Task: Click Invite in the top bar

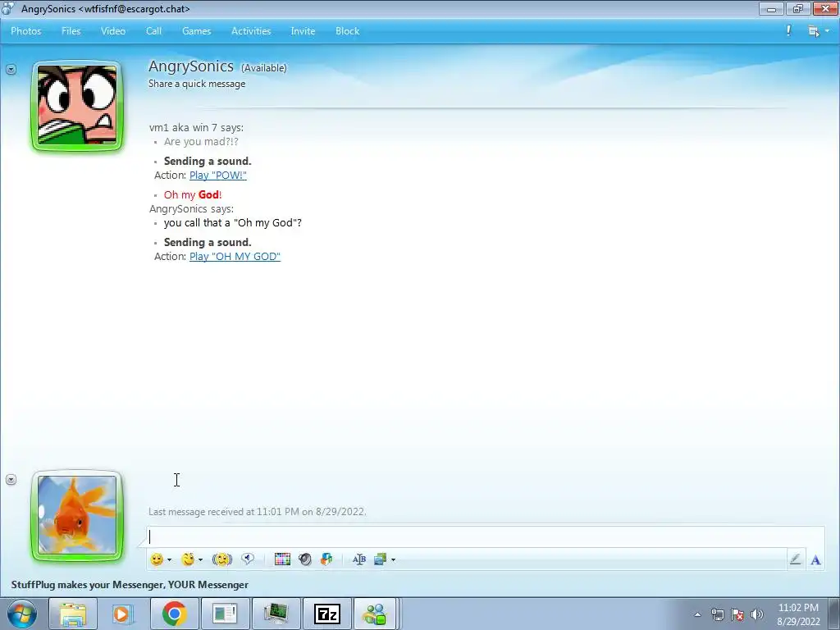Action: (303, 31)
